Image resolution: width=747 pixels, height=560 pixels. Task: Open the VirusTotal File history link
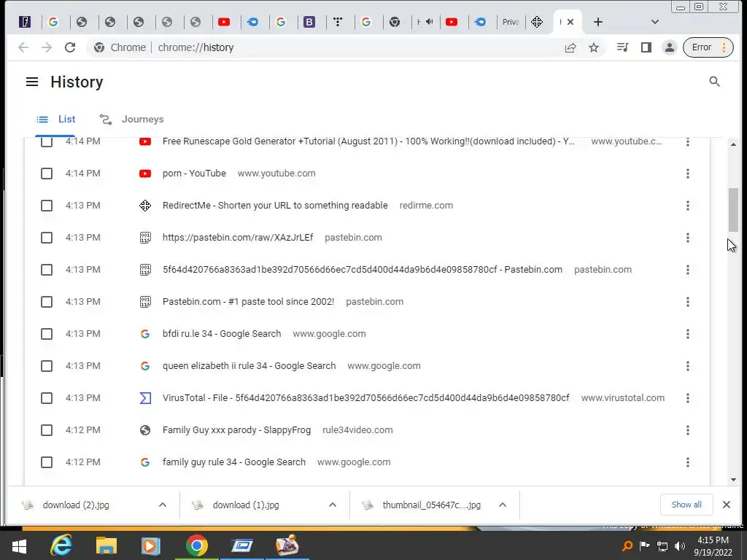coord(366,398)
